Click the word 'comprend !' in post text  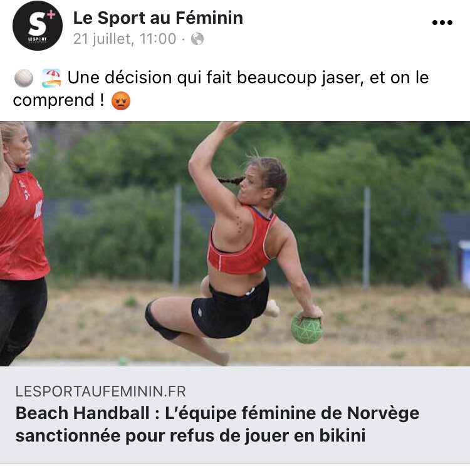pos(59,100)
